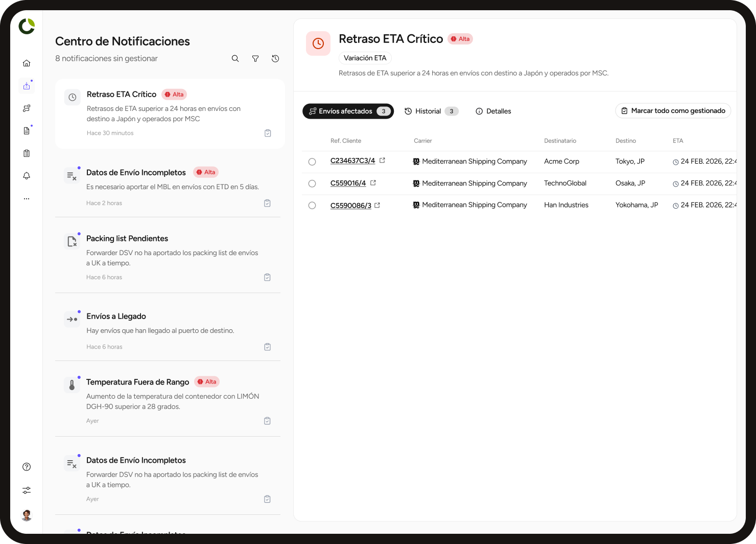Open the search icon in Centro de Notificaciones
This screenshot has height=544, width=756.
[x=235, y=58]
